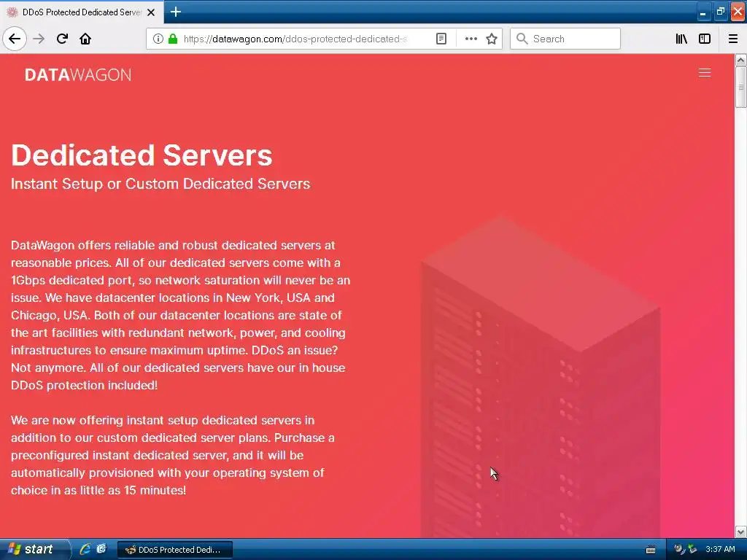Restore down the Firefox window
The height and width of the screenshot is (560, 747).
pos(720,12)
